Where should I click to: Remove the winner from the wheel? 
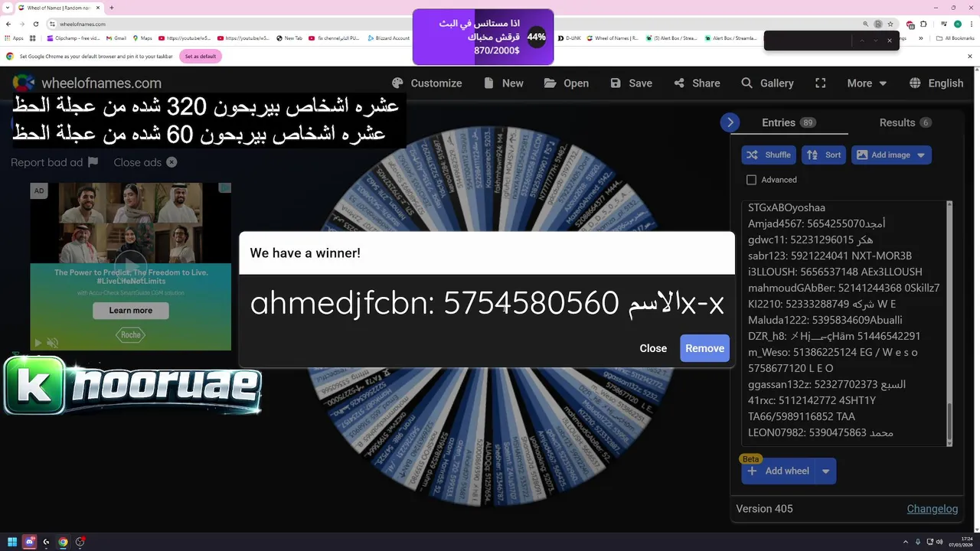(x=704, y=348)
